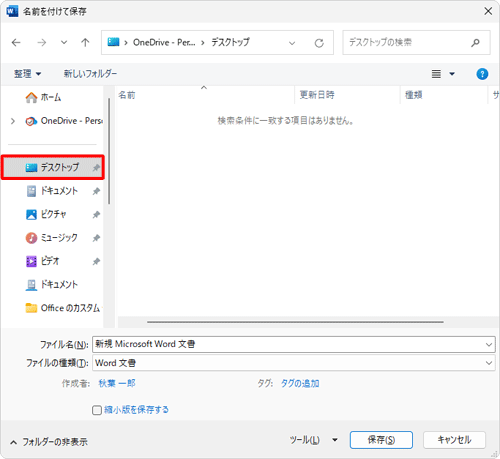Click the search magnifier icon

pyautogui.click(x=475, y=43)
